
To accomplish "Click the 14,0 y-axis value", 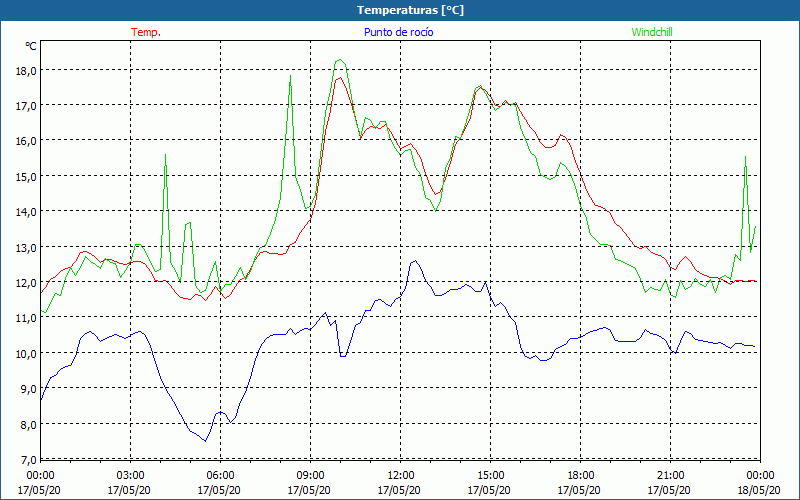I will tap(26, 212).
